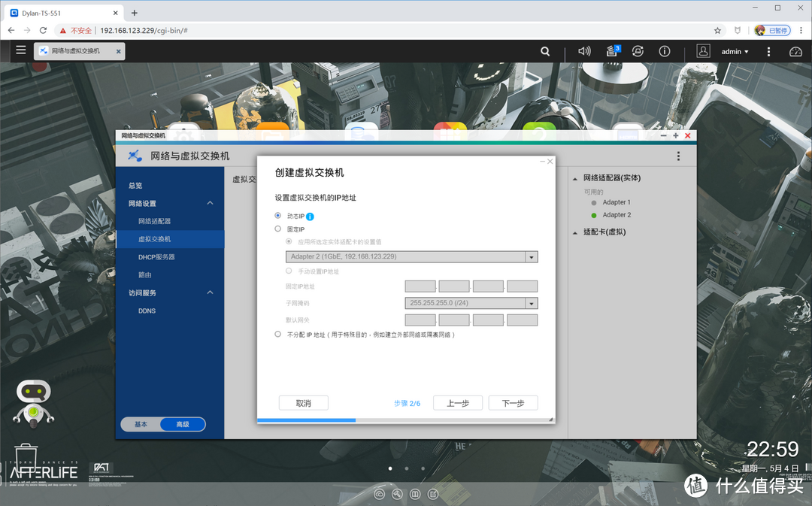Open 虚拟交换机 in the sidebar

click(x=170, y=239)
